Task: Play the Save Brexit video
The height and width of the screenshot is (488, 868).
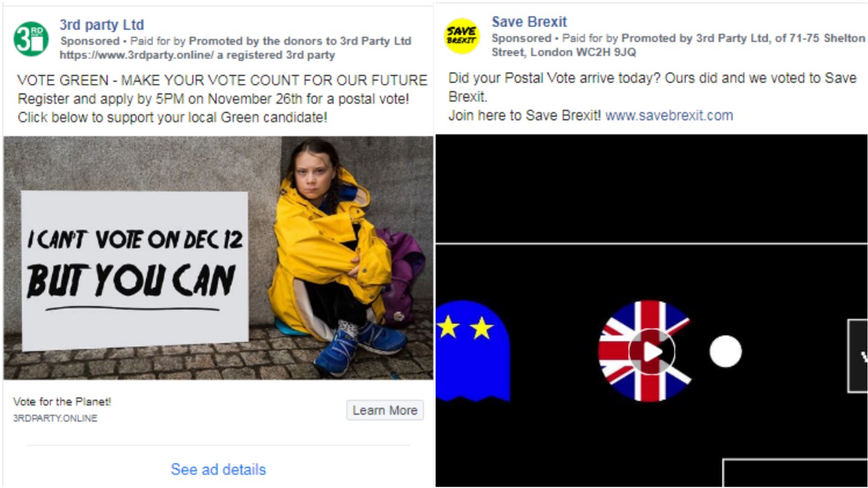Action: click(x=652, y=352)
